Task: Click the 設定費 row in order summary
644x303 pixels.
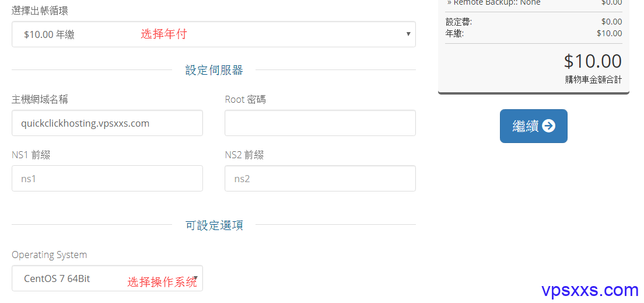Action: pos(534,22)
